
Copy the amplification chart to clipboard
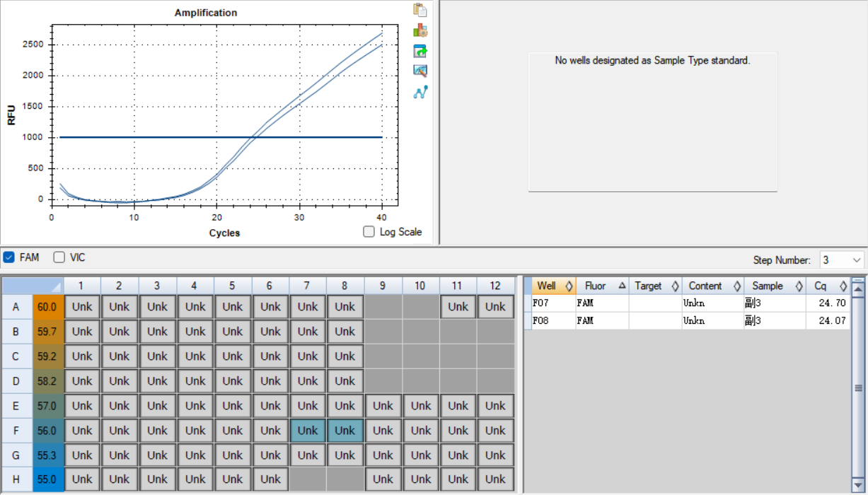tap(420, 10)
